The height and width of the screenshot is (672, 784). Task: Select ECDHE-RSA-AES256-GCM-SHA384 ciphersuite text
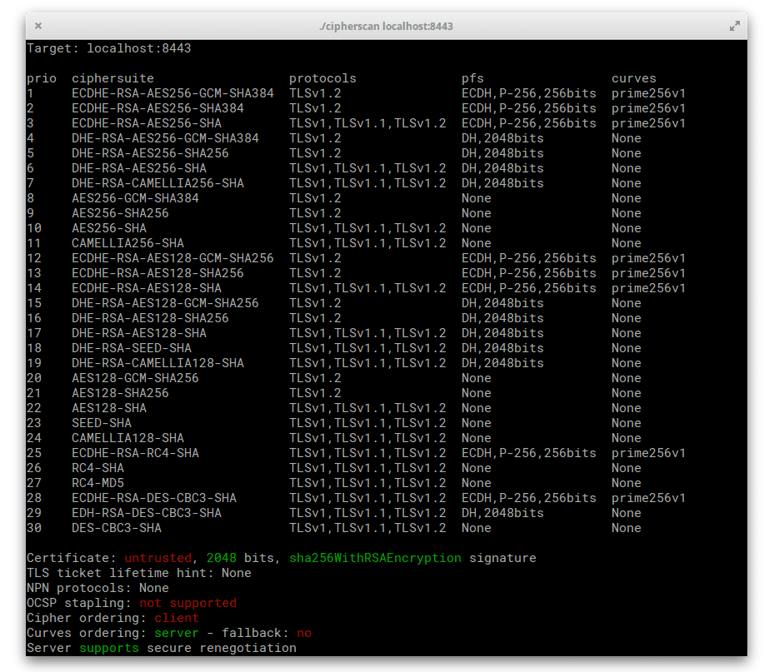(x=173, y=93)
